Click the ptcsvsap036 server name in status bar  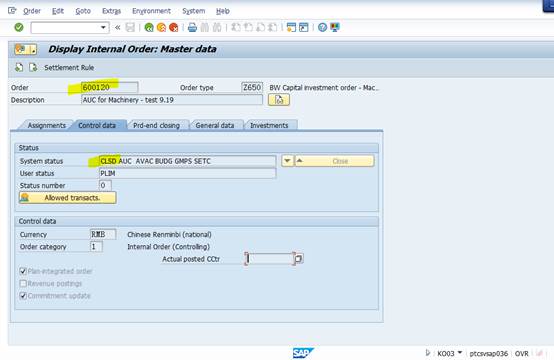(x=489, y=353)
